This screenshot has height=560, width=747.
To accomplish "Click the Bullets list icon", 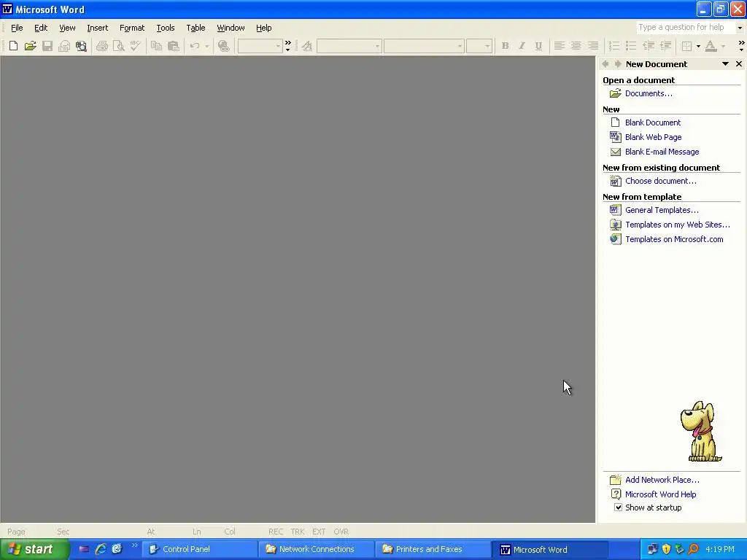I will tap(631, 46).
